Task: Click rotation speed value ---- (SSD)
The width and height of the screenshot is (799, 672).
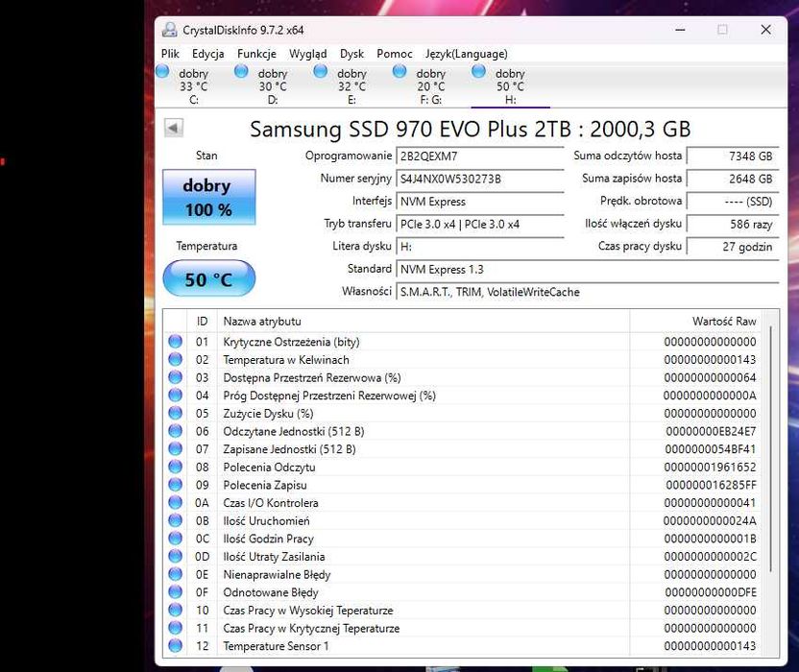Action: (x=733, y=202)
